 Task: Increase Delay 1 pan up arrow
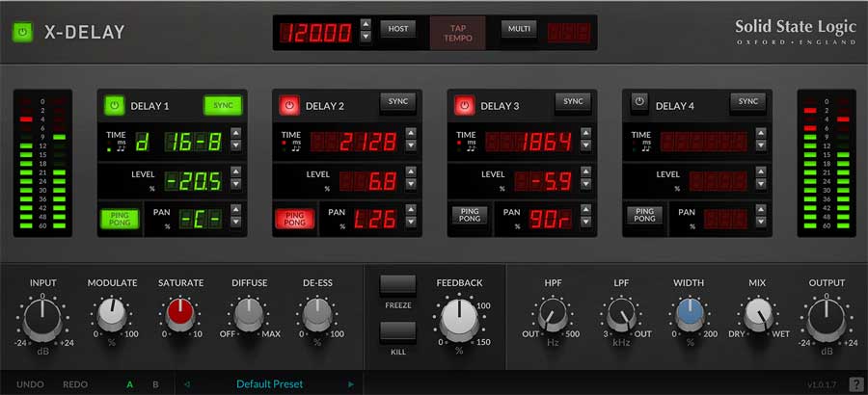[236, 209]
